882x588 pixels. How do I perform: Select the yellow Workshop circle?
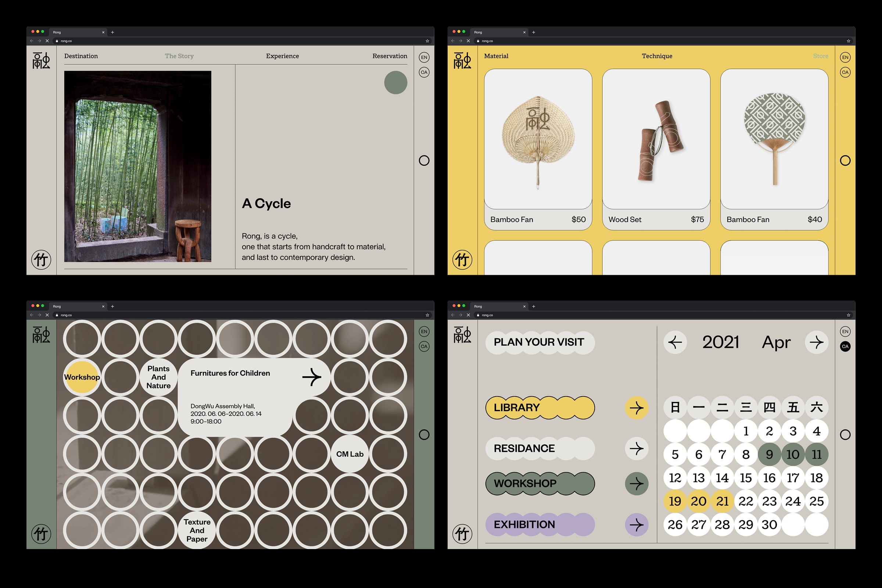[82, 377]
